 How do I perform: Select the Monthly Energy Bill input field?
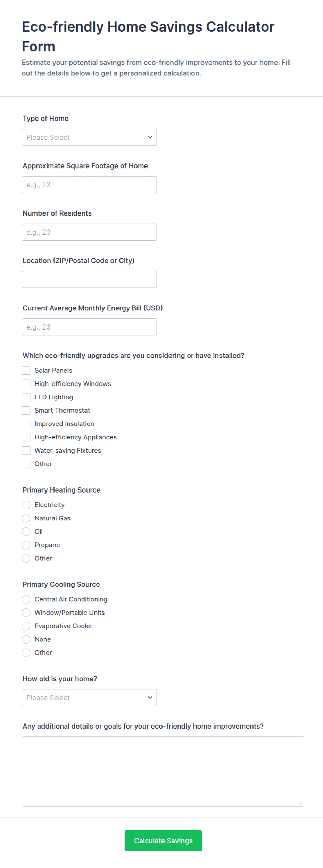(x=89, y=327)
